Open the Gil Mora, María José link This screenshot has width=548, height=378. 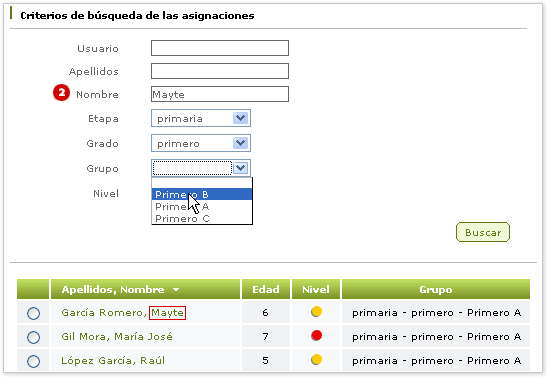[117, 336]
